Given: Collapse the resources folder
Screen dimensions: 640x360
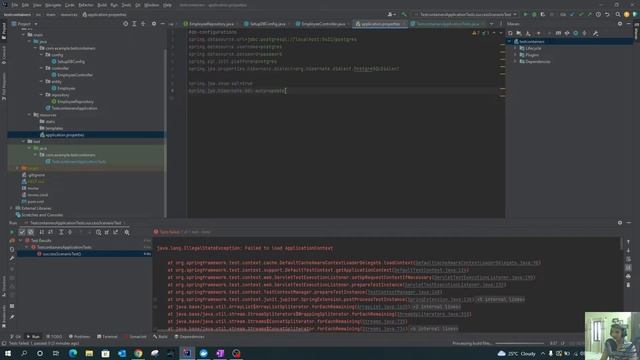Looking at the screenshot, I should coord(29,115).
